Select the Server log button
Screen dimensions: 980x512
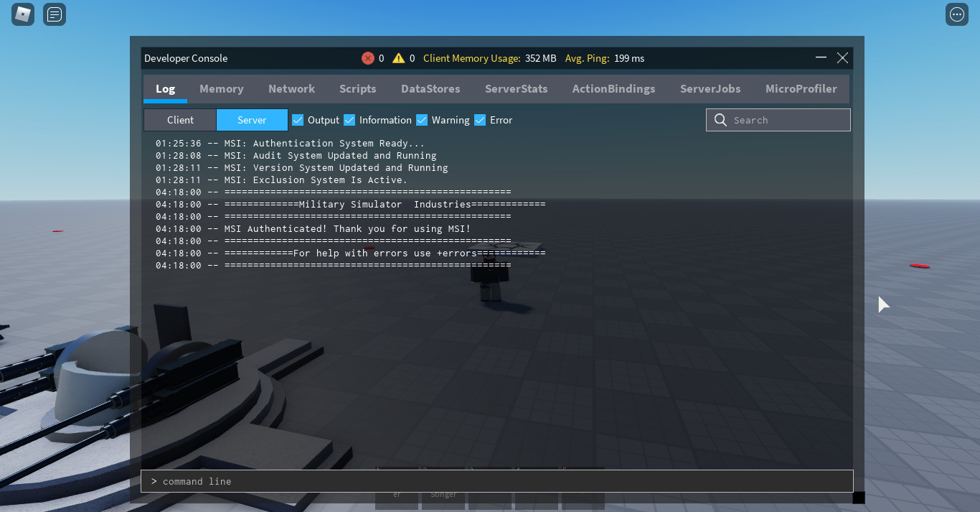[x=252, y=120]
